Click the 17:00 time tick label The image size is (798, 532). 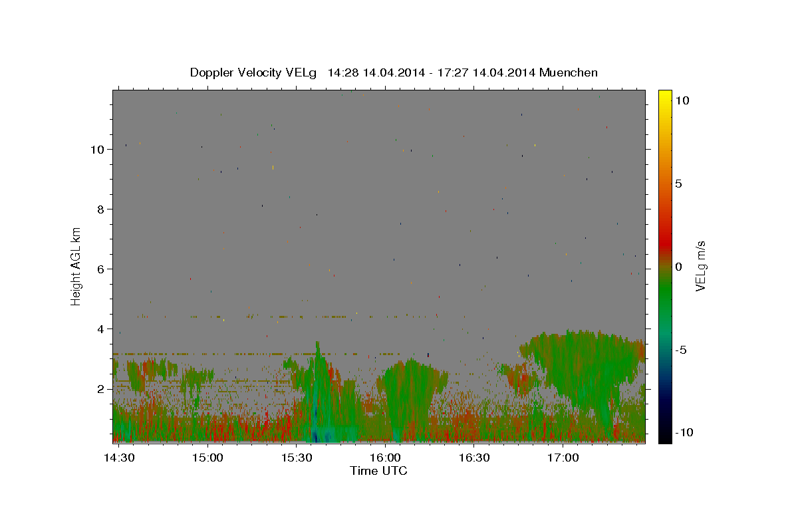563,458
